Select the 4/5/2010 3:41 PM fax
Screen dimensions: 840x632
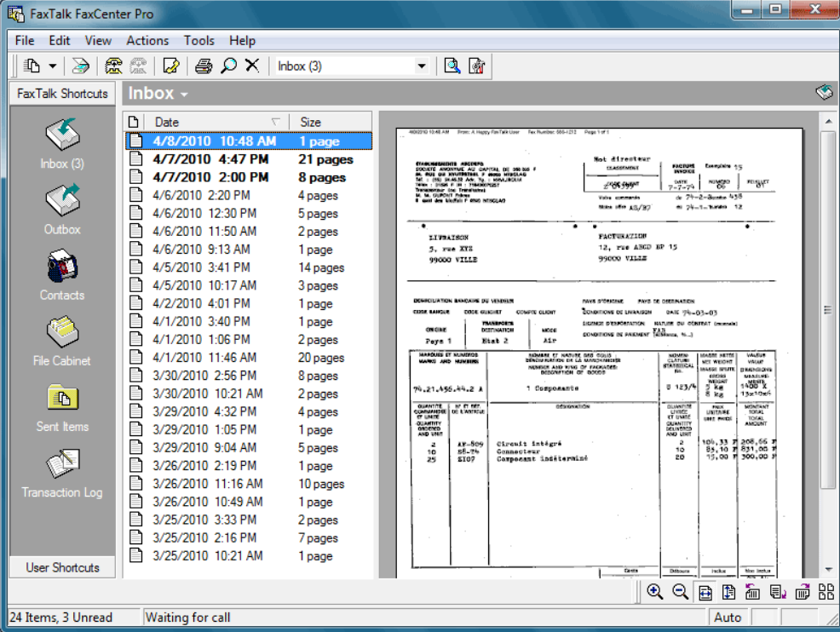point(249,267)
